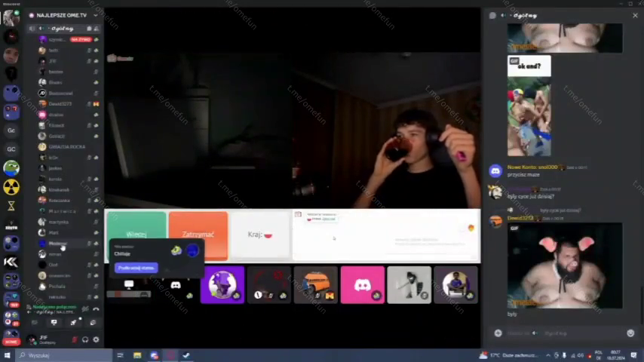
Task: Open the weather widget on taskbar
Action: (x=508, y=355)
